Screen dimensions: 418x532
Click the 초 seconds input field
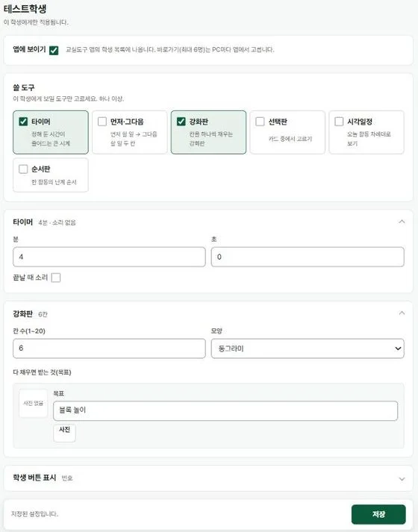click(308, 257)
